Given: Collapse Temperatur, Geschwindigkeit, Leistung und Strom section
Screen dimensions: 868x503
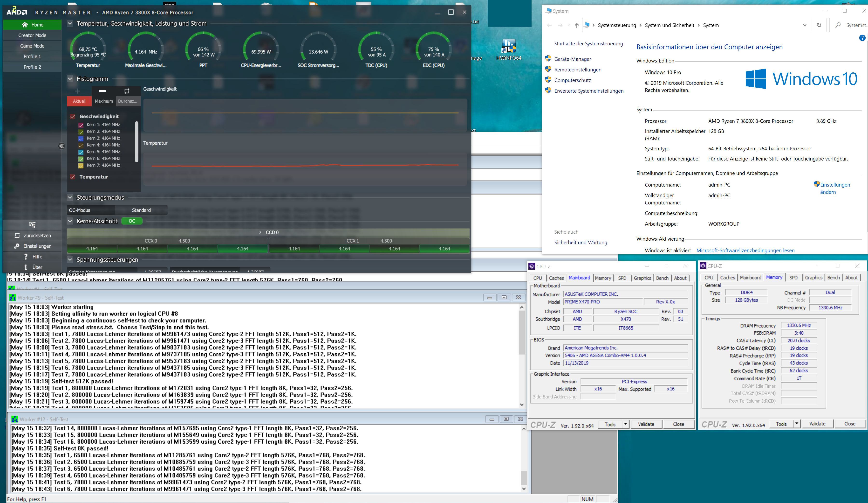Looking at the screenshot, I should [x=70, y=23].
